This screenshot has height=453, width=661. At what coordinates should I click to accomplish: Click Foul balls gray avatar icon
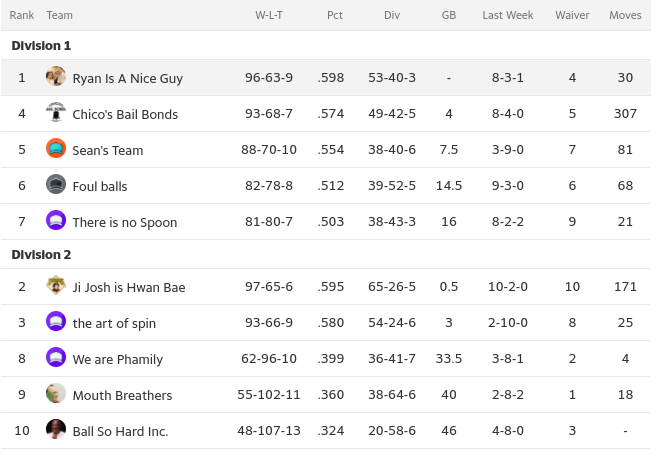click(56, 185)
